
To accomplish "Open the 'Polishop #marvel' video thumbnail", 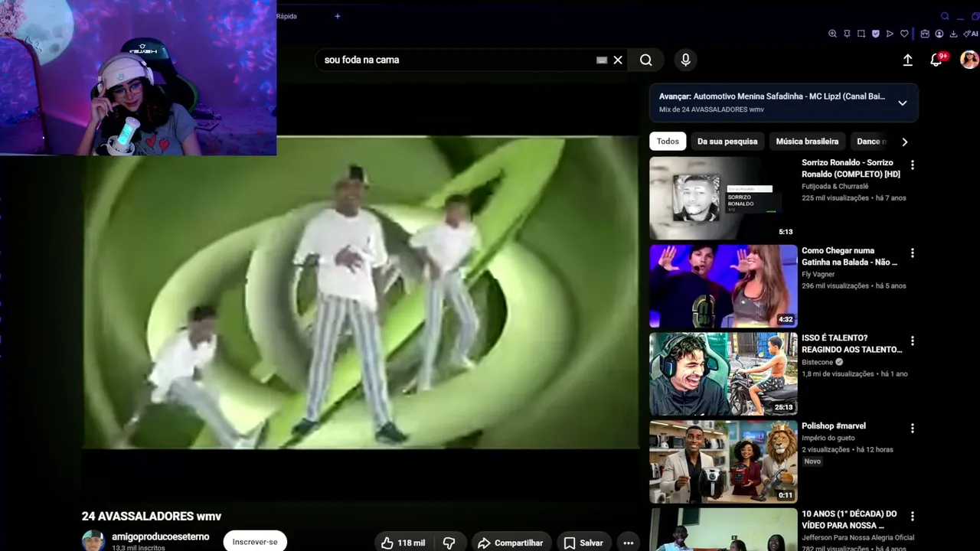I will click(724, 461).
